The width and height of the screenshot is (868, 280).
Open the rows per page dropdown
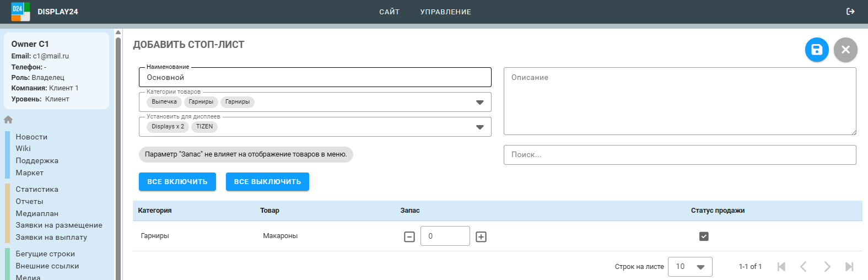[690, 267]
